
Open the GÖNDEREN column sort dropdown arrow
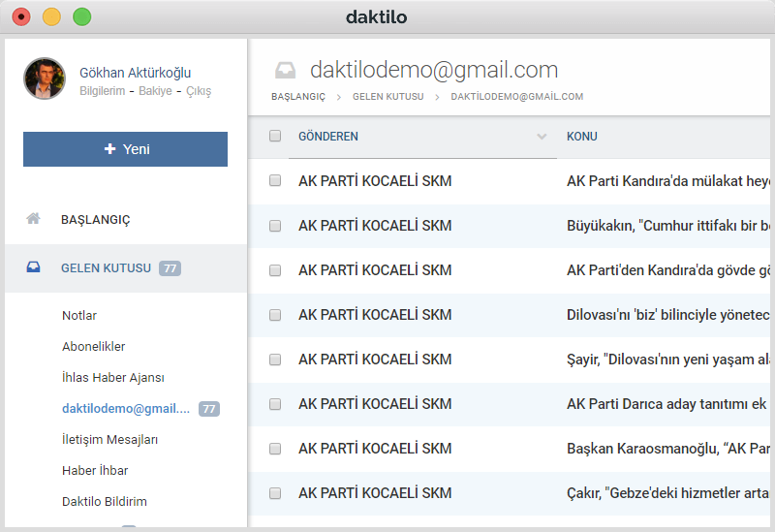(542, 137)
